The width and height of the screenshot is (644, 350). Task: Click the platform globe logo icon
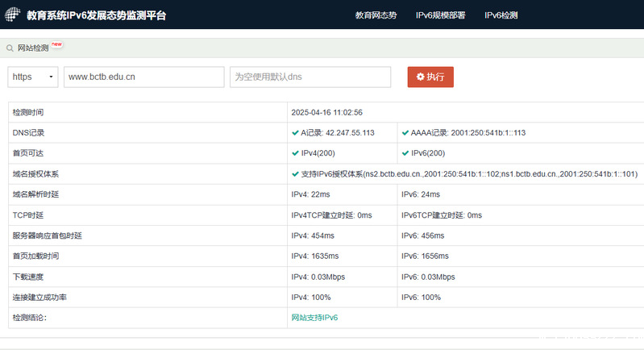(13, 15)
